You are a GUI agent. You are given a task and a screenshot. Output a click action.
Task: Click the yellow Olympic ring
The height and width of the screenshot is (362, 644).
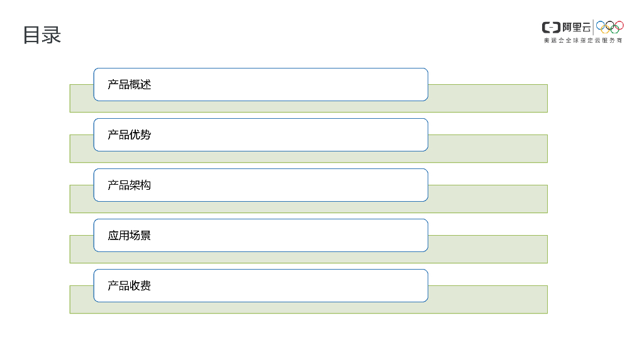(605, 30)
